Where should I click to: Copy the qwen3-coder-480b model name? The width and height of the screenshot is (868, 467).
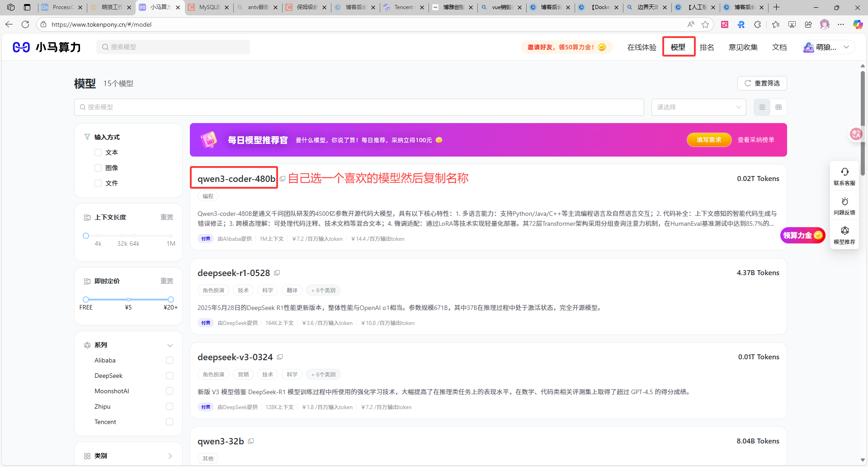283,178
